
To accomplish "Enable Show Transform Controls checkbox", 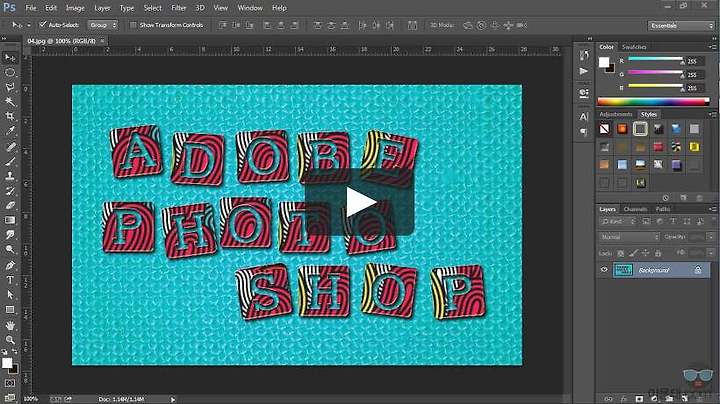I will 133,25.
